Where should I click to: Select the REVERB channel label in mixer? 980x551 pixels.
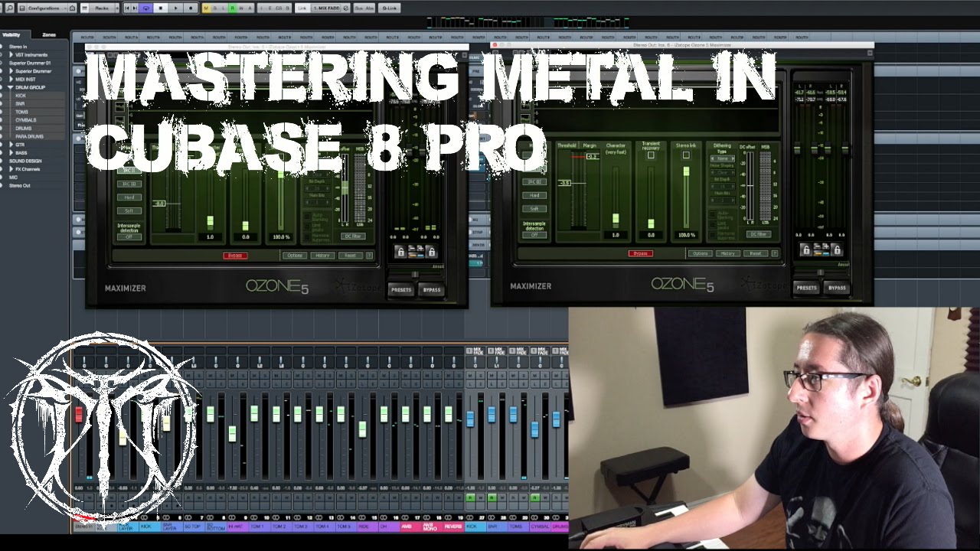pos(452,526)
